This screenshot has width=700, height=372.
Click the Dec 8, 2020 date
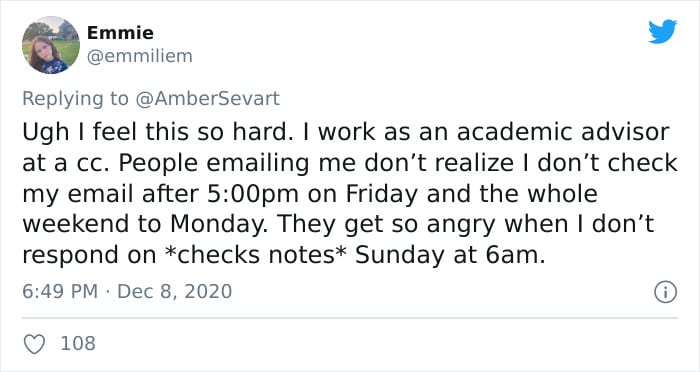click(175, 292)
